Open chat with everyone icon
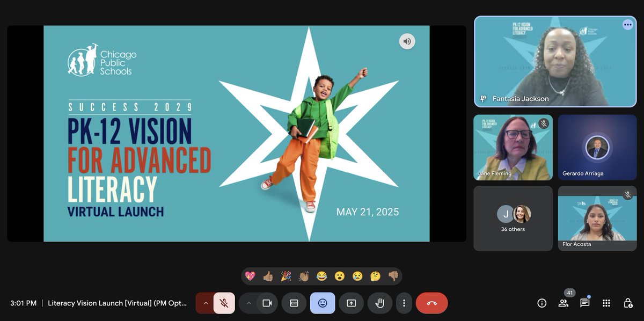This screenshot has height=321, width=644. [585, 303]
